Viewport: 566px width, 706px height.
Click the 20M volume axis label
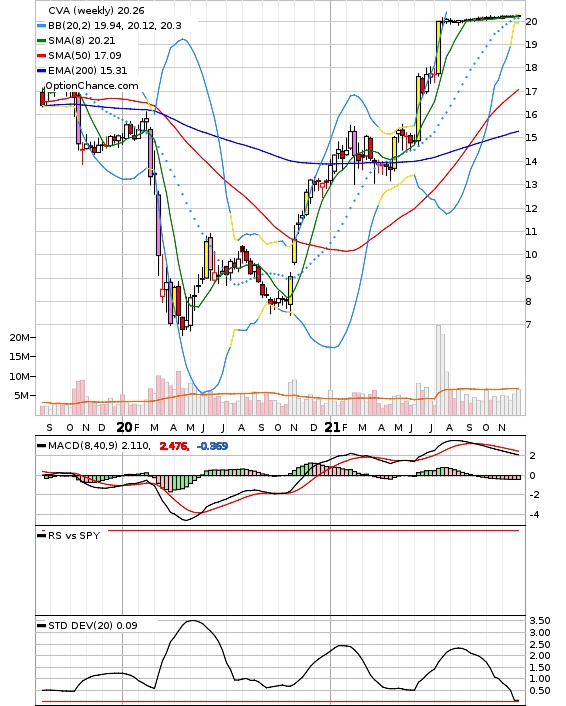[20, 337]
